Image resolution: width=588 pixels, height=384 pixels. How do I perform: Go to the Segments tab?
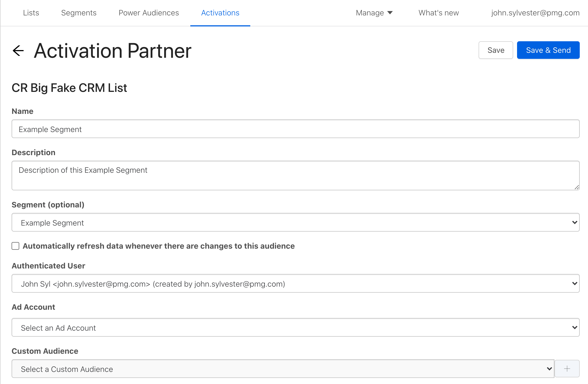[79, 13]
